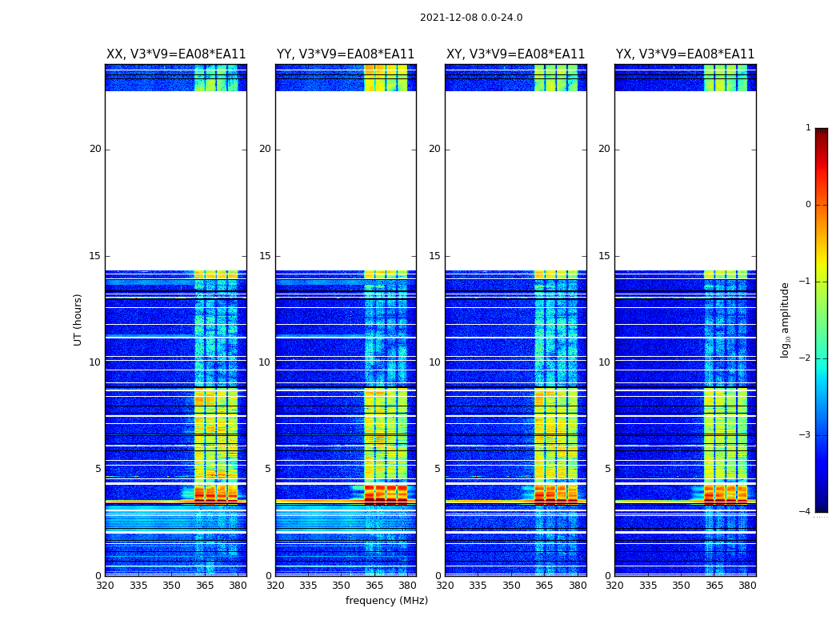Click the white data gap in XX panel
Viewport: 840px width, 640px height.
point(176,180)
